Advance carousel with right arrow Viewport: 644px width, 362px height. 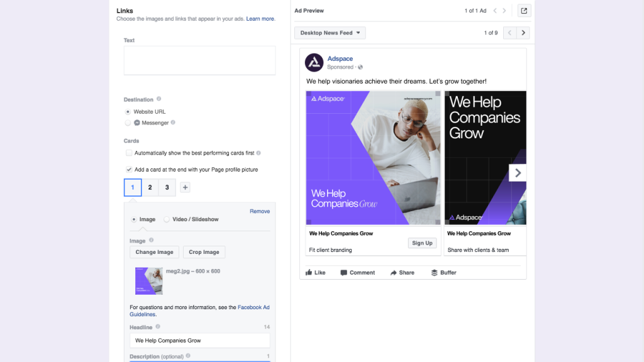click(x=518, y=173)
